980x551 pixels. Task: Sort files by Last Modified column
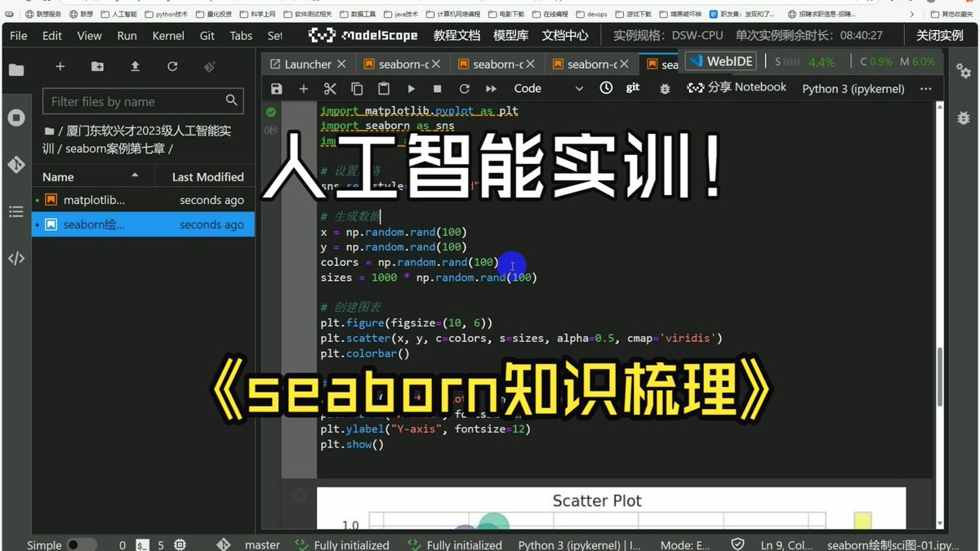[x=207, y=176]
